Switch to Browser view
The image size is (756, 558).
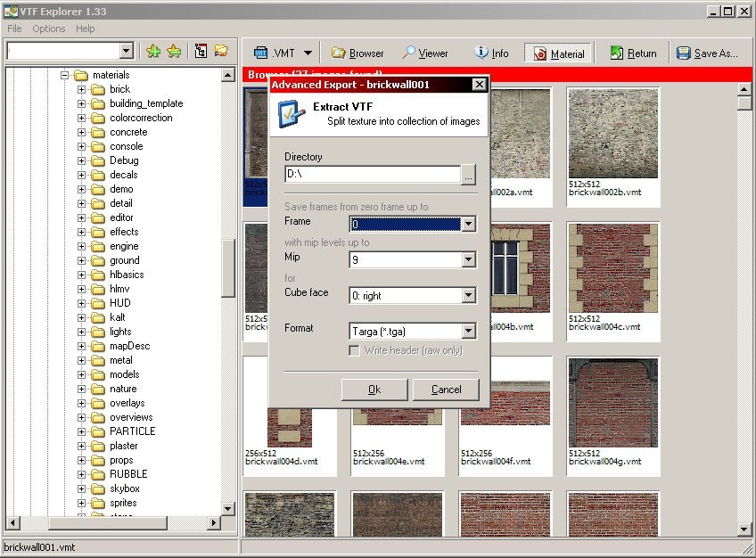[357, 53]
